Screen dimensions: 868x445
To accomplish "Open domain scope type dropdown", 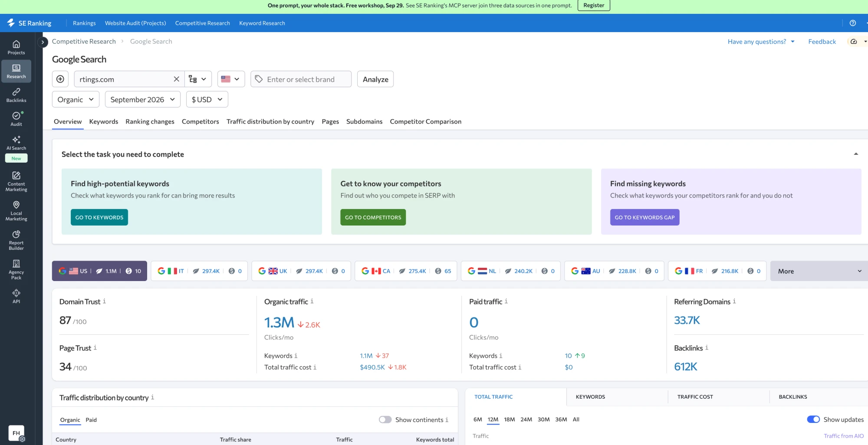I will click(198, 79).
